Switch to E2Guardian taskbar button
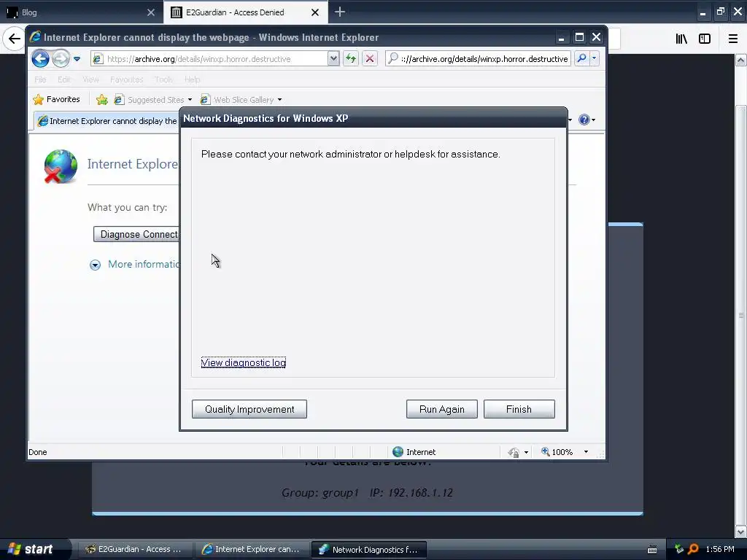The image size is (747, 560). [x=135, y=549]
